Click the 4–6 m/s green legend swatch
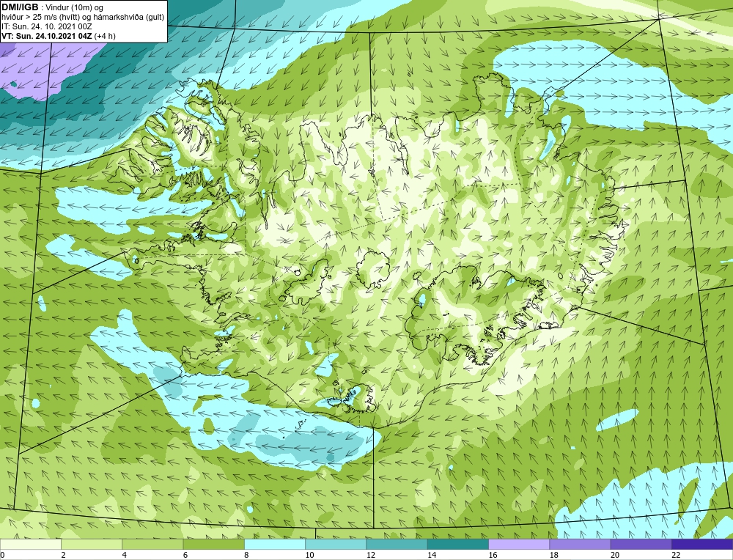Image resolution: width=733 pixels, height=560 pixels. [x=153, y=544]
